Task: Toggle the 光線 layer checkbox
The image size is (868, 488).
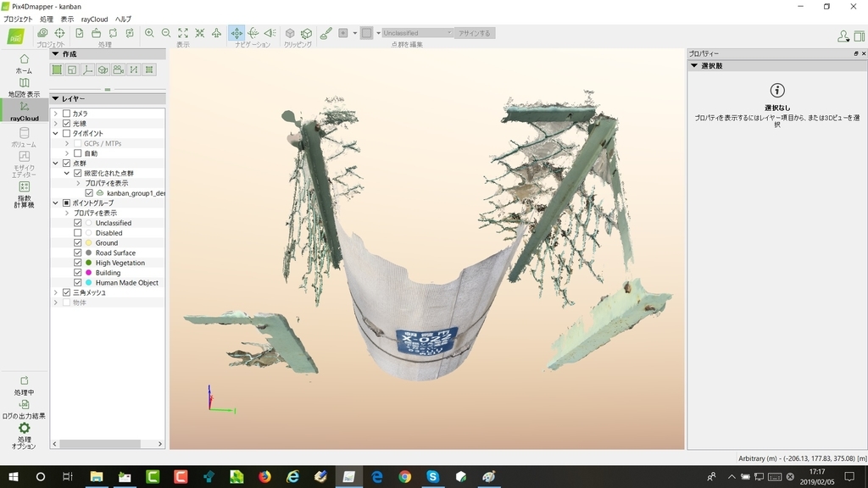Action: pyautogui.click(x=66, y=124)
